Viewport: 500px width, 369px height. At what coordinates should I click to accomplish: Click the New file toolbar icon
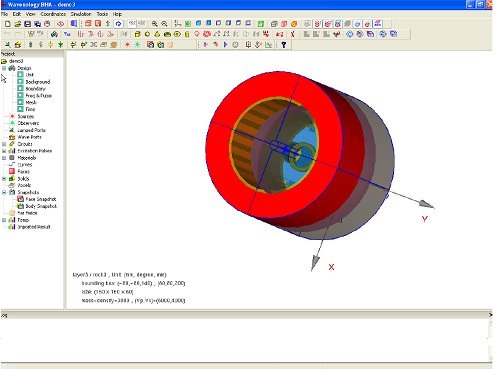7,24
